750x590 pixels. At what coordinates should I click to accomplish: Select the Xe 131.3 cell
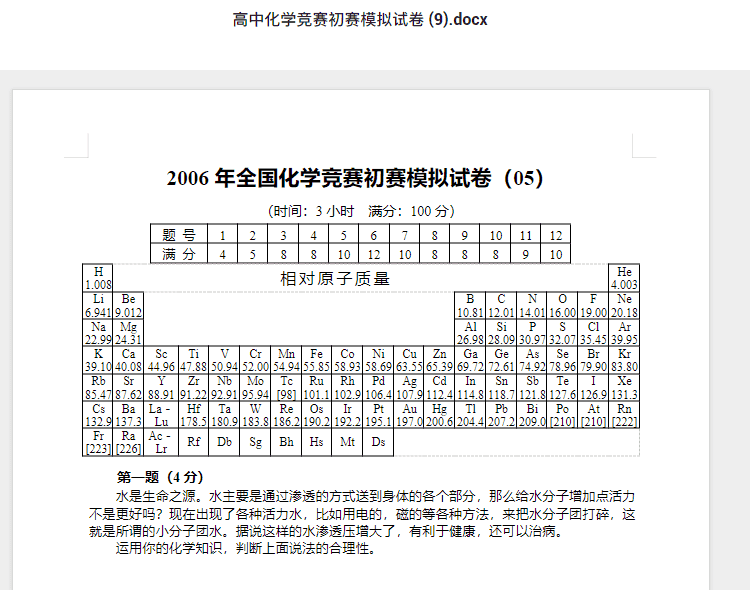coord(624,388)
